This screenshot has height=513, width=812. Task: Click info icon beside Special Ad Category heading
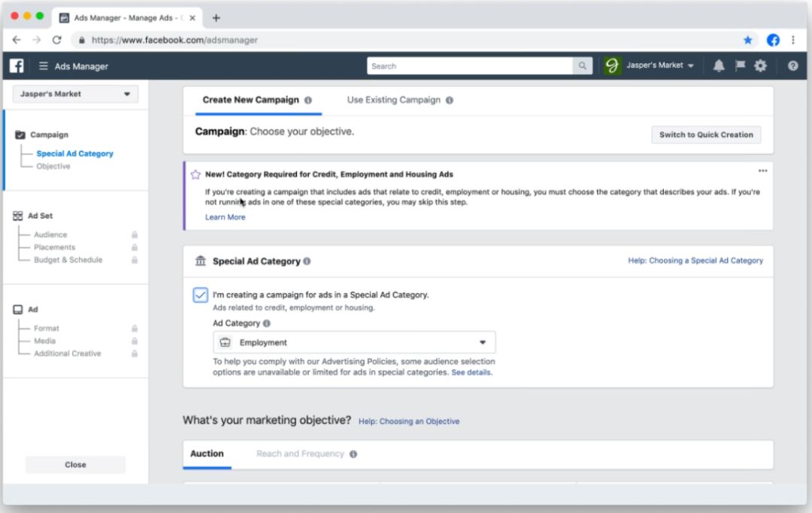[307, 262]
